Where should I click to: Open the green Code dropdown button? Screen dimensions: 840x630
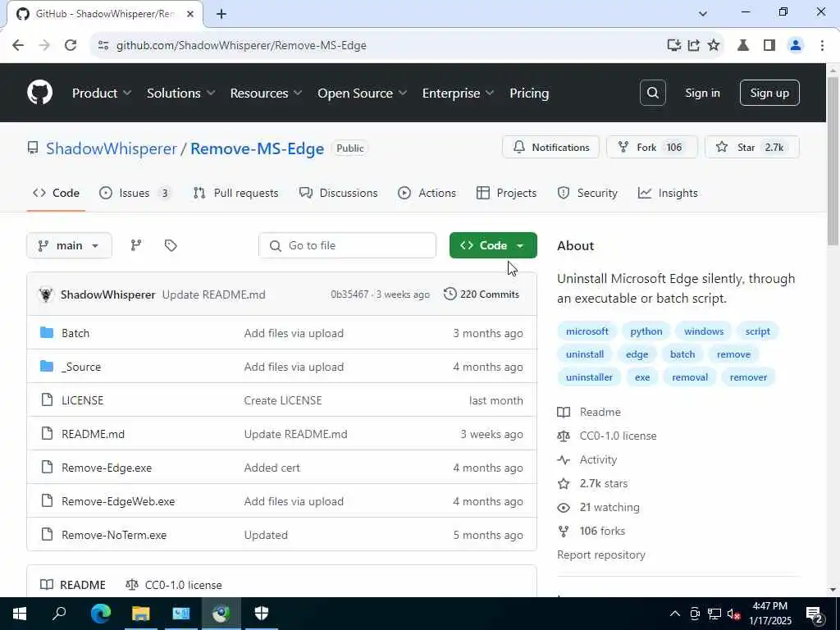(493, 245)
